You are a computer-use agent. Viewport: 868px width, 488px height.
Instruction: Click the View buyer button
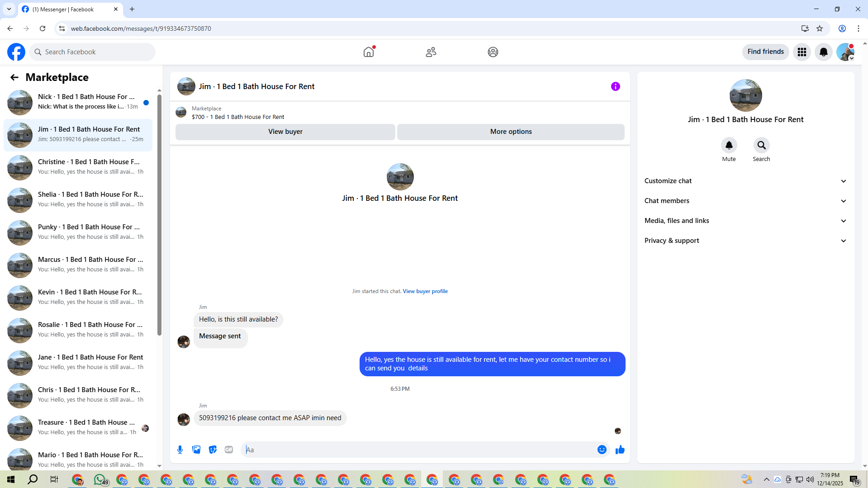(x=285, y=132)
